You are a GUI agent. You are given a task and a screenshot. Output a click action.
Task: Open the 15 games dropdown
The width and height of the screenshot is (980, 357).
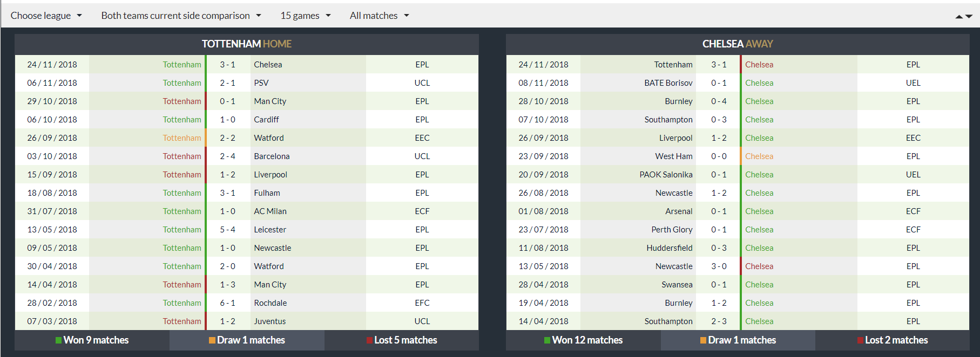(306, 16)
